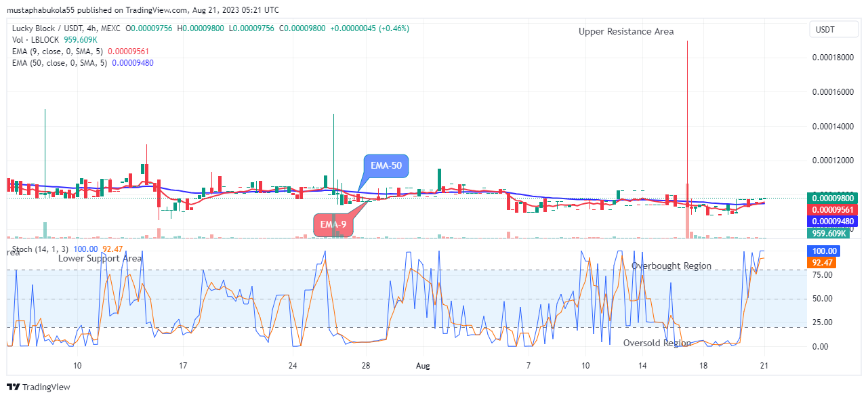The image size is (868, 399).
Task: Click the 28 date label on time axis
Action: click(x=367, y=366)
